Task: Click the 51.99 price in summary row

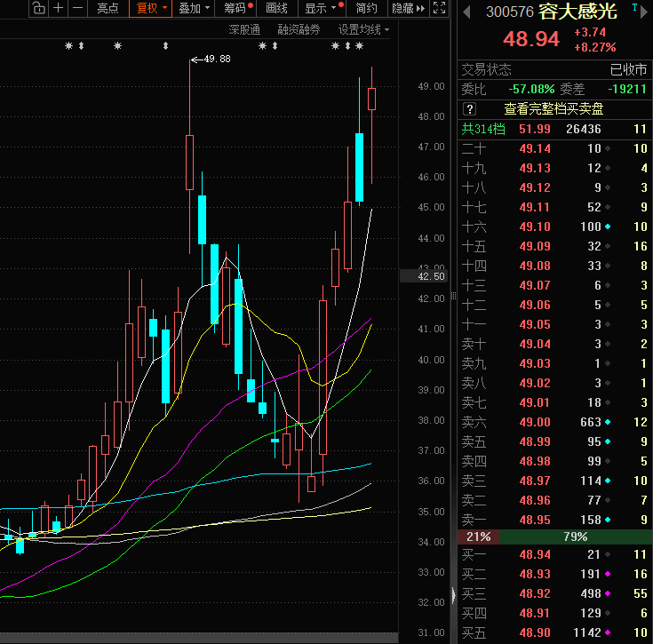Action: pyautogui.click(x=535, y=129)
